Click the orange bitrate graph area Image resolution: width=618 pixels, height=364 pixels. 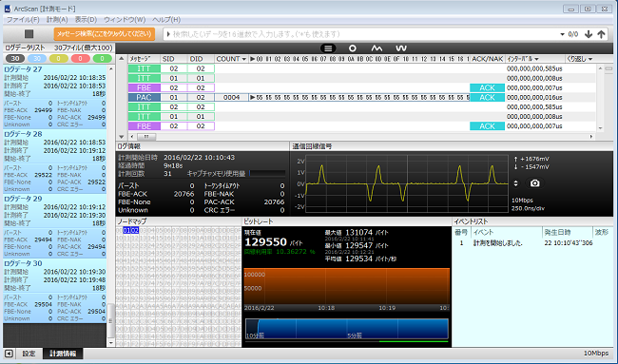pos(347,286)
